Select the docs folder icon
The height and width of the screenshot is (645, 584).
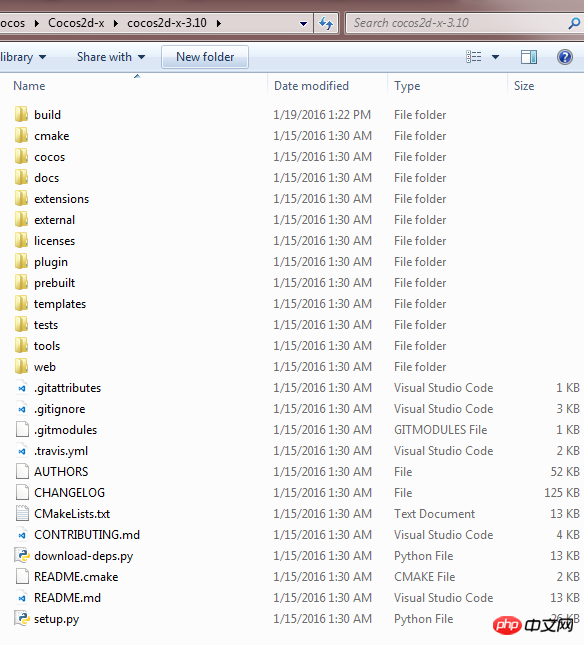point(21,177)
